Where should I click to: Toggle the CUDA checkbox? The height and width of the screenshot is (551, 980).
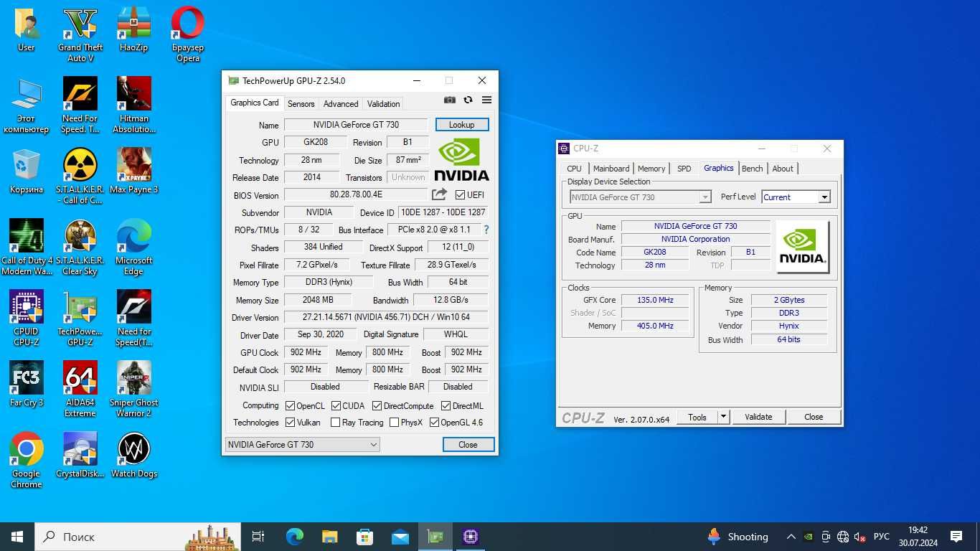point(336,406)
